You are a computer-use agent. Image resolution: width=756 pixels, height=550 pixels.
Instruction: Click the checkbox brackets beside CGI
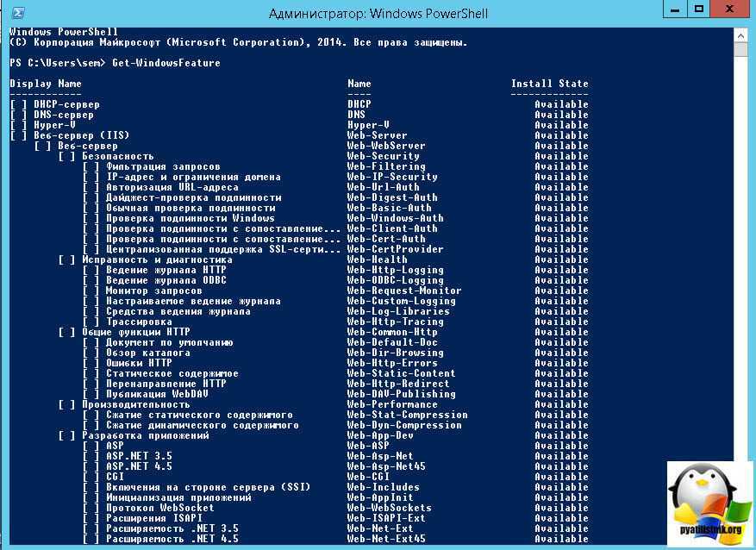point(91,477)
